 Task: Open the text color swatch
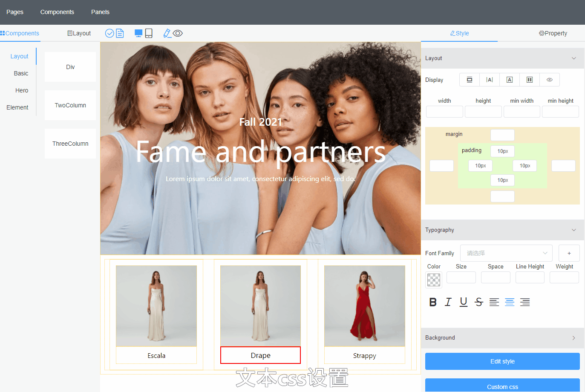pos(434,280)
